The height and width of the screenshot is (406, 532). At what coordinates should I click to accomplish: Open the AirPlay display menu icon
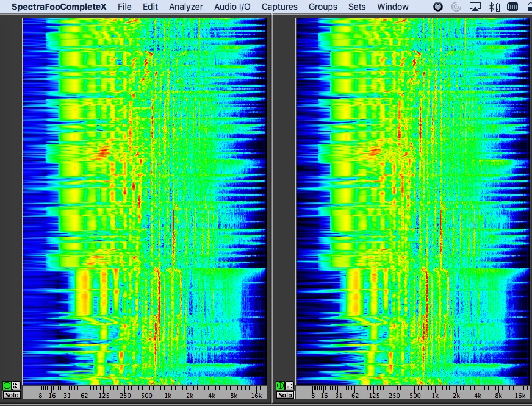pyautogui.click(x=475, y=7)
